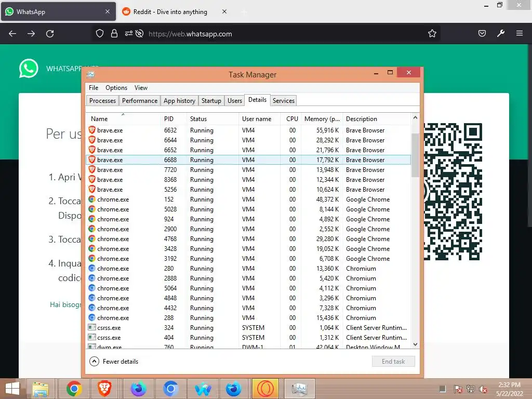Open the Windows Start button
This screenshot has width=532, height=399.
point(12,389)
